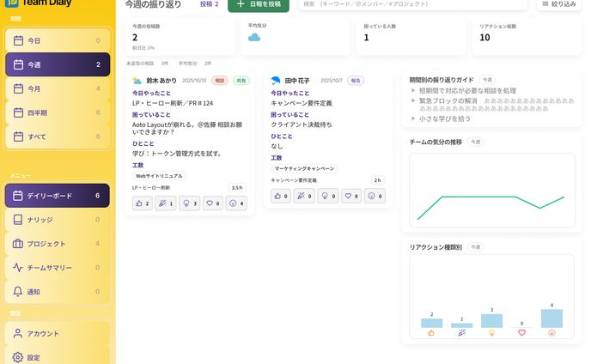Click the 今週の投稿数 stat card

click(180, 37)
